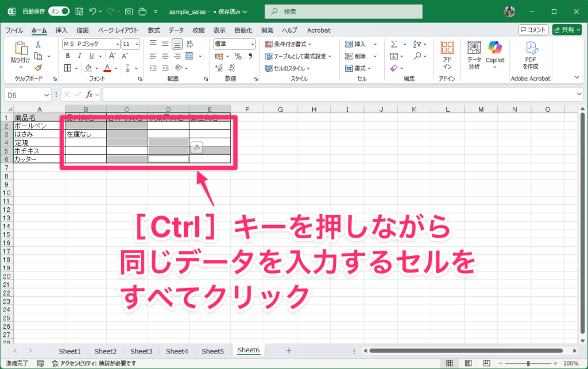The width and height of the screenshot is (588, 369).
Task: Click the zoom slider in status bar
Action: pyautogui.click(x=528, y=363)
